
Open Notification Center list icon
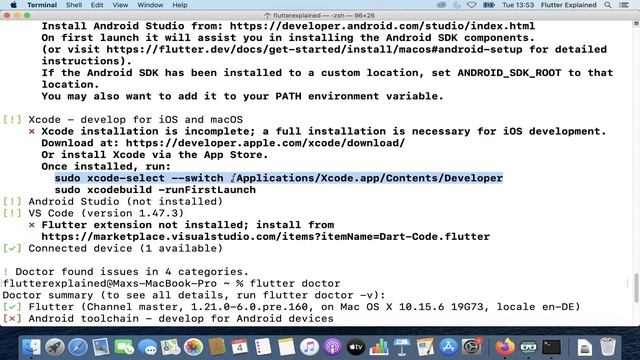pos(624,5)
